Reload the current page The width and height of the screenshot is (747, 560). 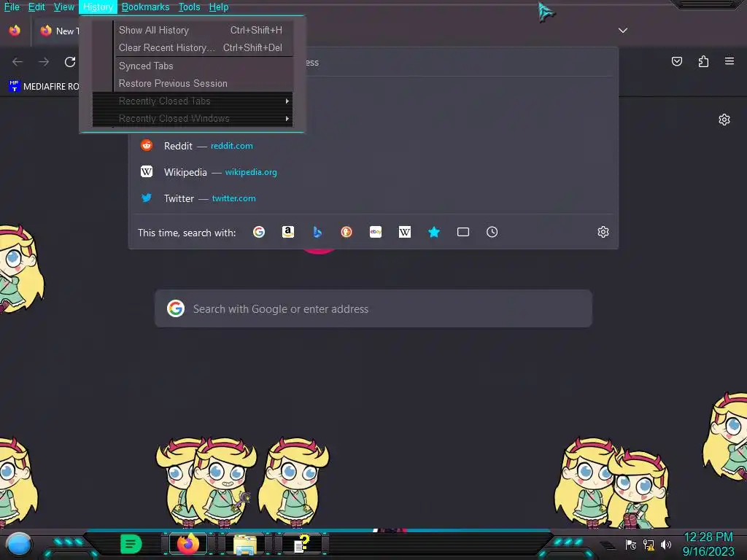(x=70, y=61)
